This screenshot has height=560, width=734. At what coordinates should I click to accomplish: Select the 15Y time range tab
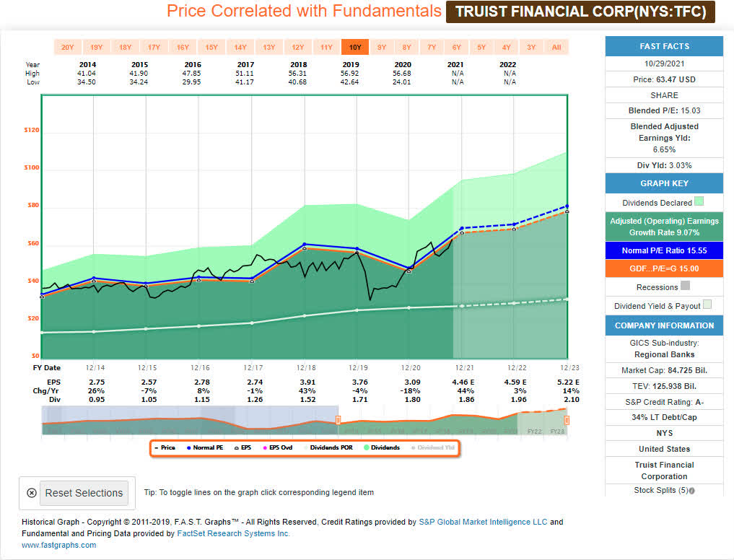211,48
